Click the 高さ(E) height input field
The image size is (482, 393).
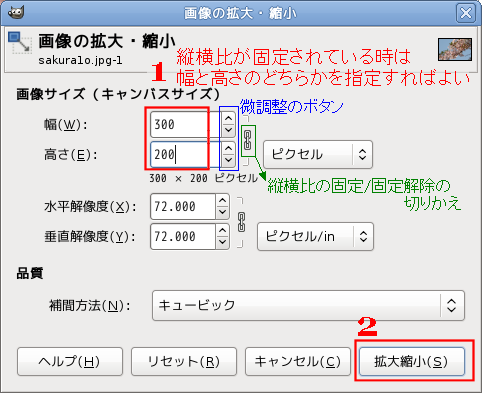coord(185,154)
